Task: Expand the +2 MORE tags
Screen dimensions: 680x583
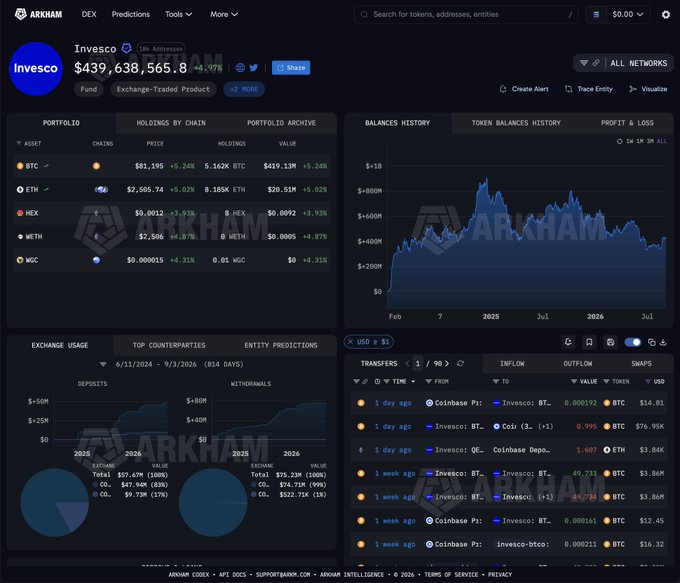Action: [x=244, y=89]
